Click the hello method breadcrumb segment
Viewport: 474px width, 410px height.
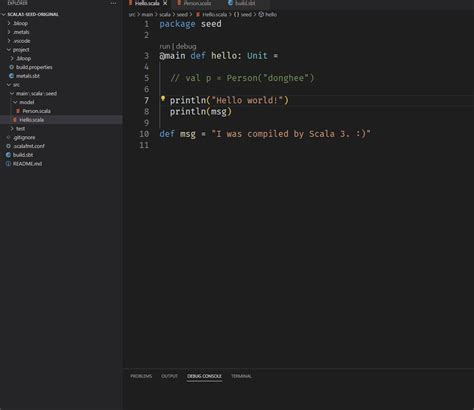click(x=271, y=14)
